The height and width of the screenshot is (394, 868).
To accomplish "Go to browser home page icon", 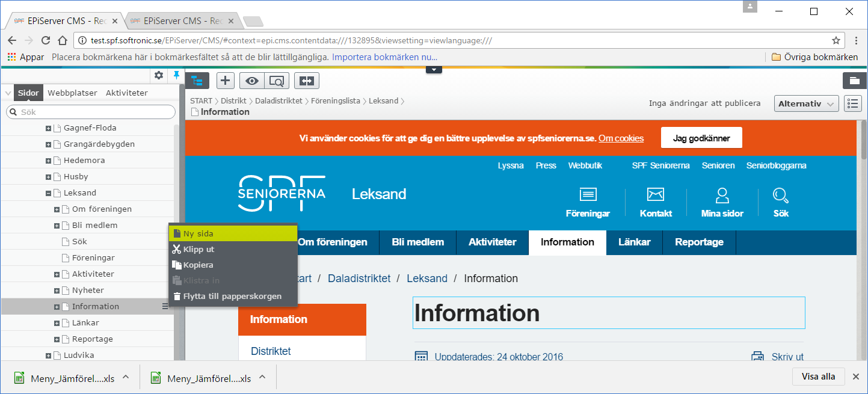I will coord(63,41).
